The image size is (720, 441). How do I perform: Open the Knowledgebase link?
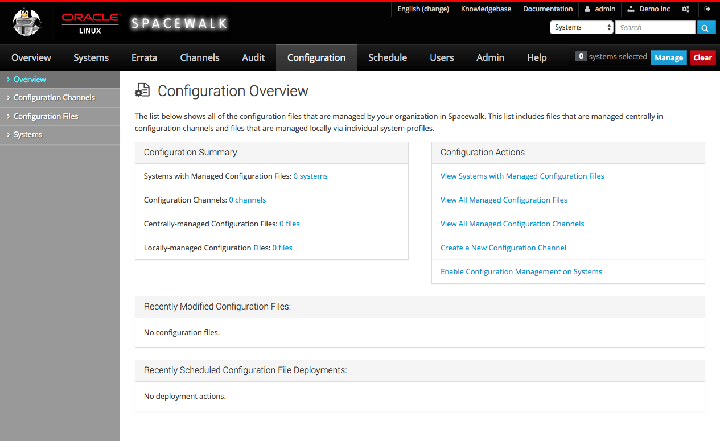(x=486, y=9)
